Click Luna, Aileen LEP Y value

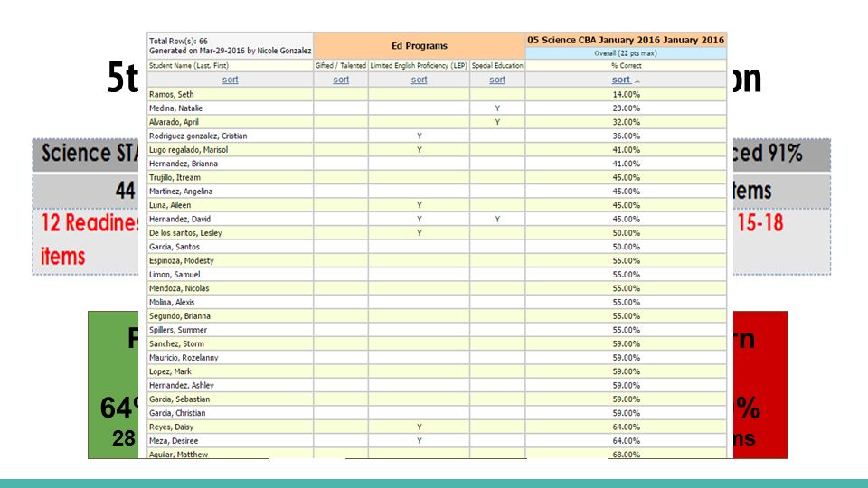point(419,205)
